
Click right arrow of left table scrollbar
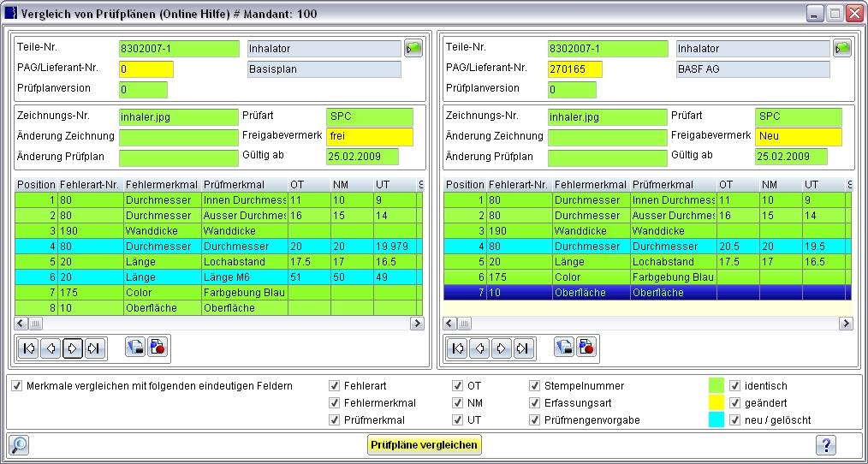(417, 324)
